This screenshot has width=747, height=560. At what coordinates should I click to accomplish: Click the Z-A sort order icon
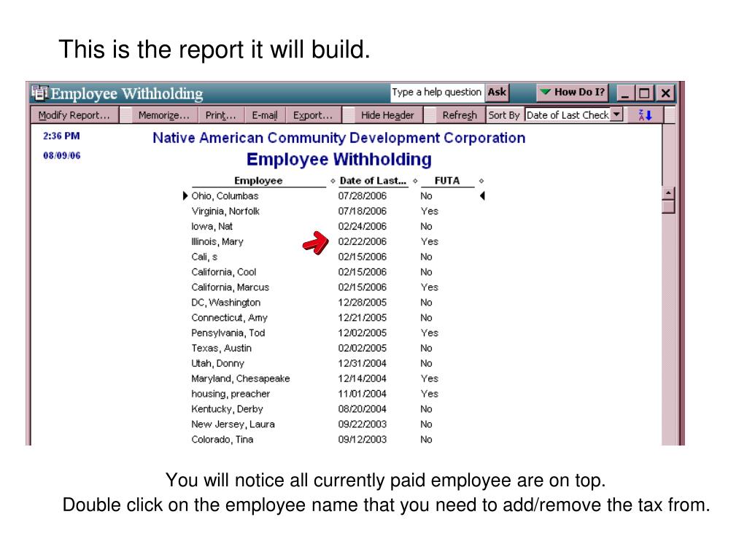[x=645, y=114]
